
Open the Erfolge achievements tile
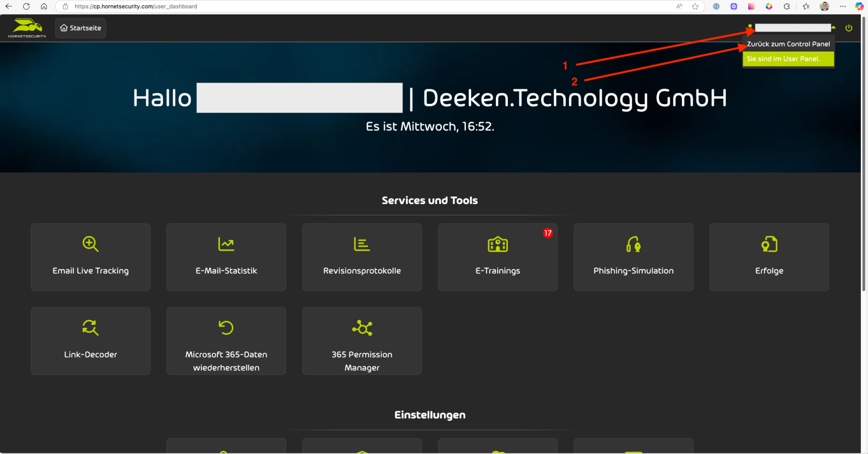769,257
